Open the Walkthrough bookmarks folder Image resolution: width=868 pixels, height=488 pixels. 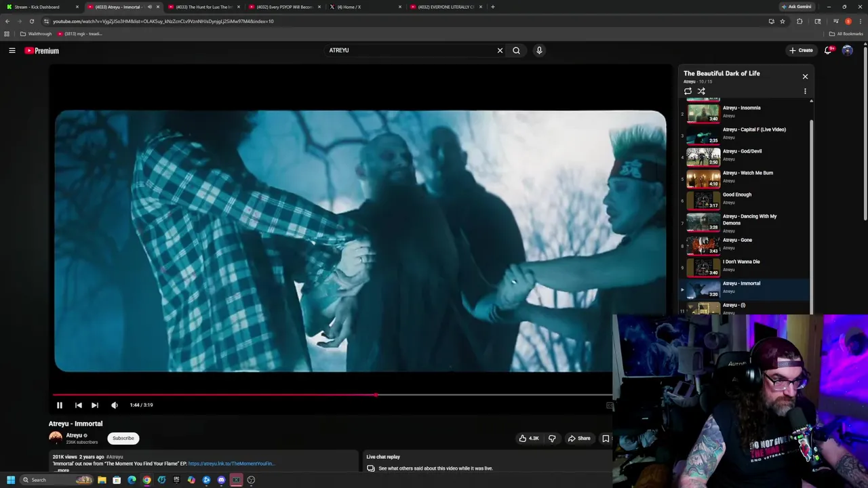tap(37, 34)
